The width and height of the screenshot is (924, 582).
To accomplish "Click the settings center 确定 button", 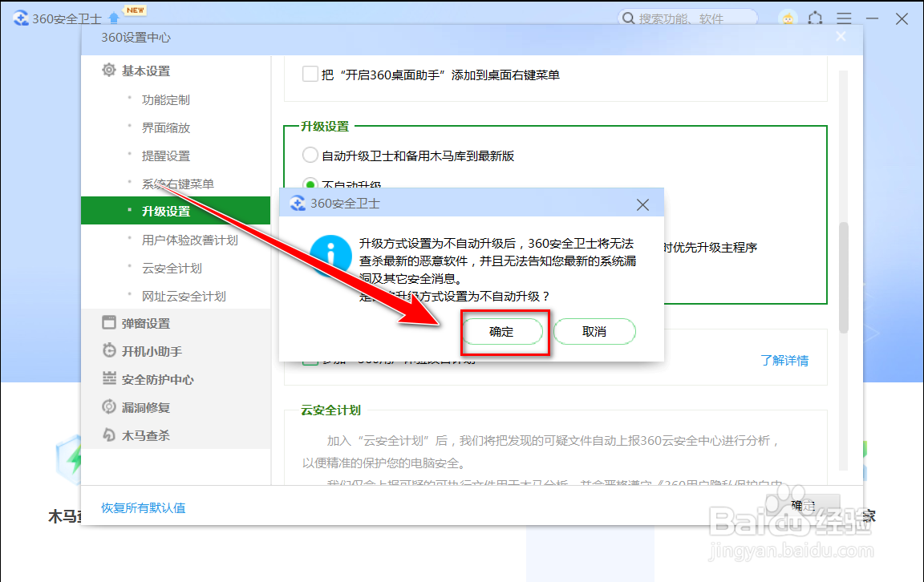I will click(x=803, y=505).
